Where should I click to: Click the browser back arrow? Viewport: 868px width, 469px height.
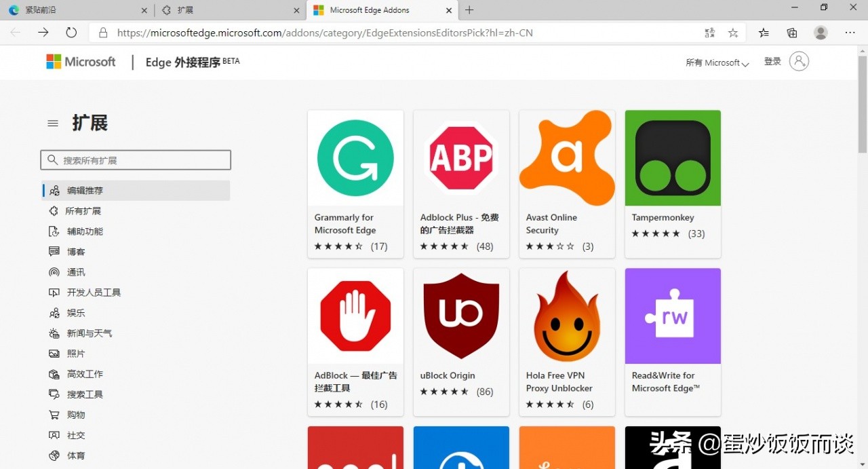pos(16,33)
